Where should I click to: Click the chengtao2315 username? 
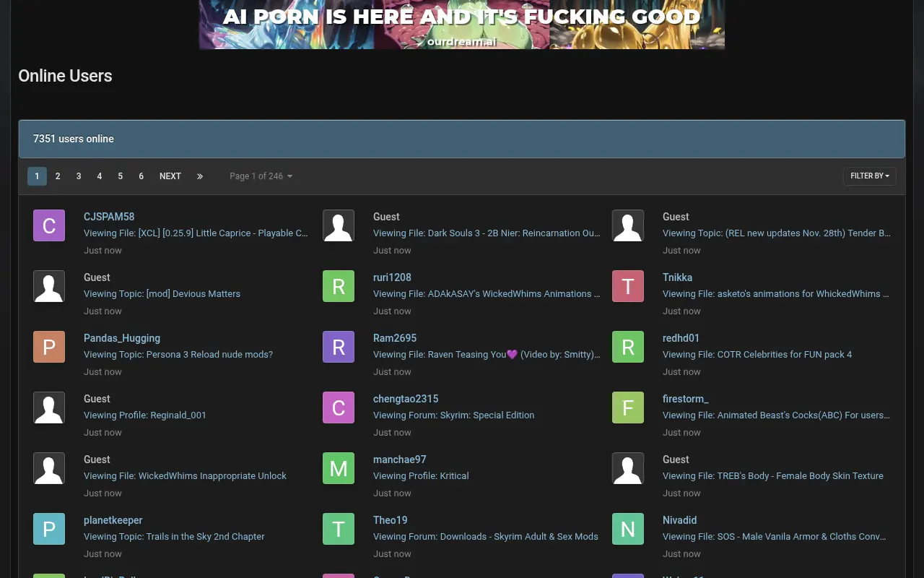406,399
